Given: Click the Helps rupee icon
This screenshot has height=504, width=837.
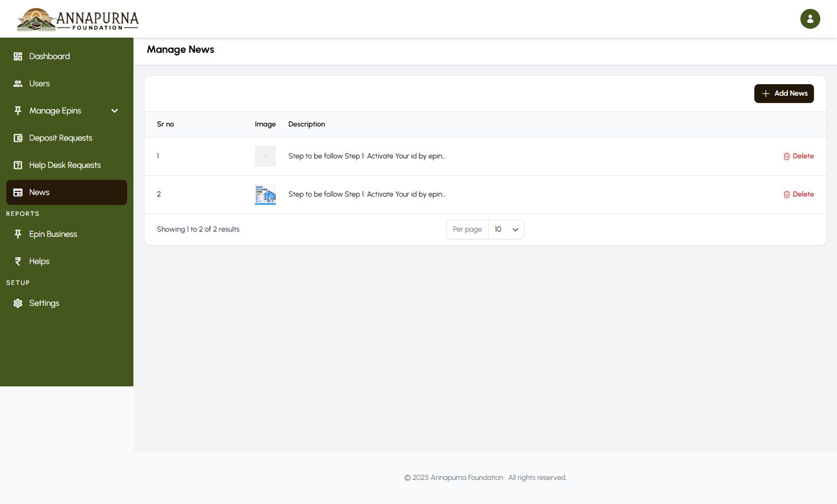Looking at the screenshot, I should (x=18, y=261).
